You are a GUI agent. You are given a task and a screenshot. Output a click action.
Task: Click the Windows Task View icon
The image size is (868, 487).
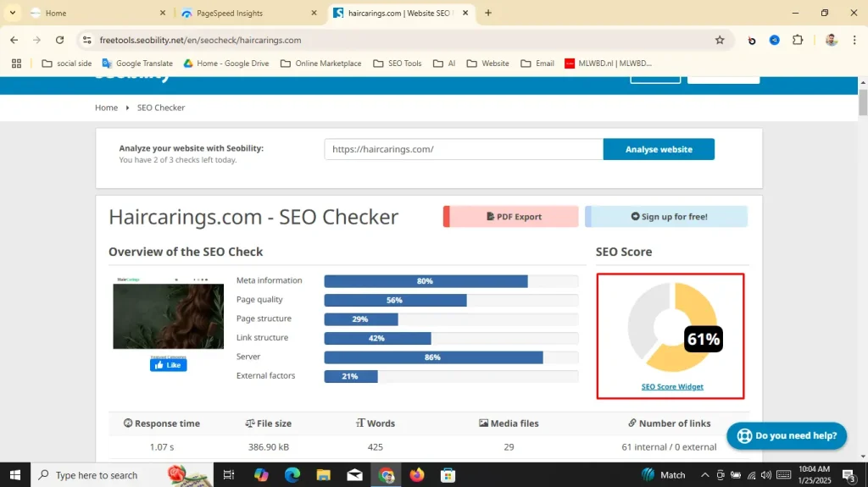pyautogui.click(x=229, y=475)
